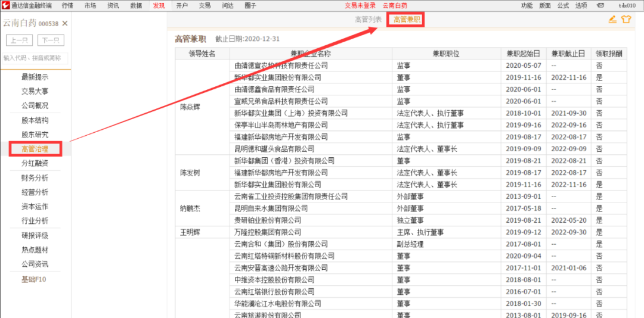Click the 下一只 button

51,40
